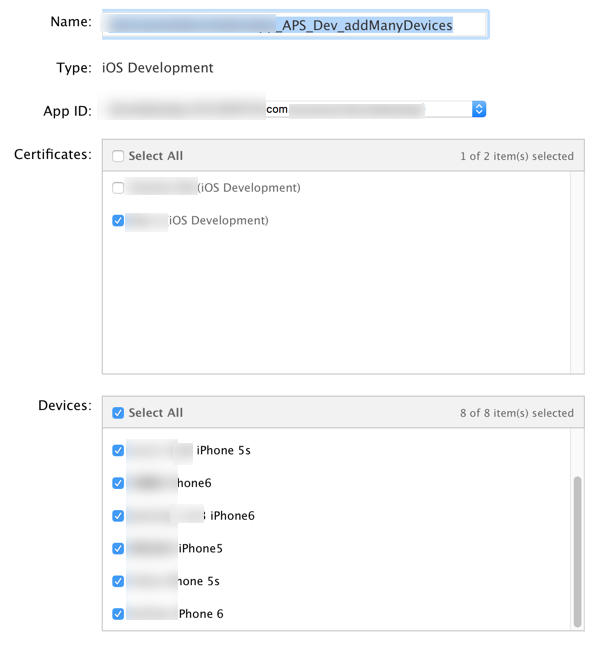Click the profile Name text field
Screen dimensions: 600x646
click(295, 24)
